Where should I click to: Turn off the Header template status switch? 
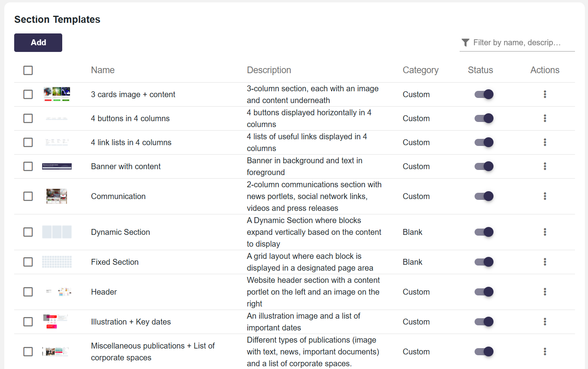tap(484, 292)
